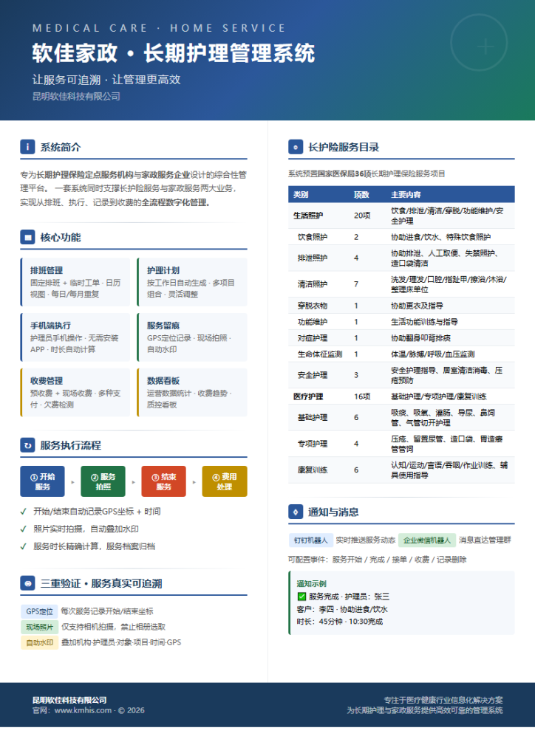Click footer text 专注于医疗健康行业信息化解决方案
Screen dimensions: 535x756
click(x=443, y=700)
